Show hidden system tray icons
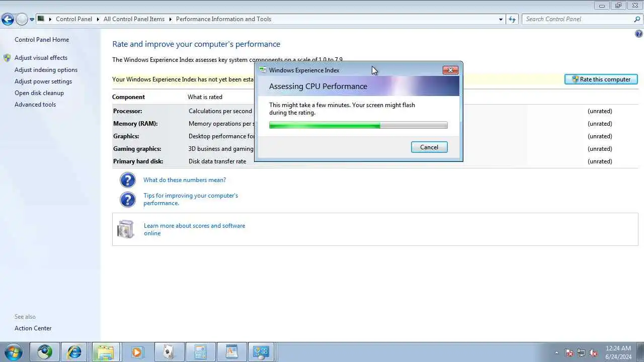Screen dimensions: 644x362 point(556,352)
